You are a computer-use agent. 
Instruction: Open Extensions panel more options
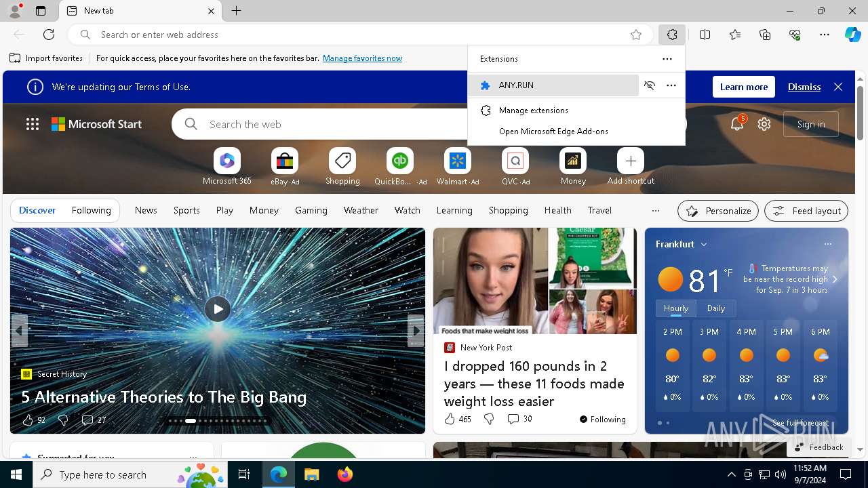pyautogui.click(x=667, y=59)
